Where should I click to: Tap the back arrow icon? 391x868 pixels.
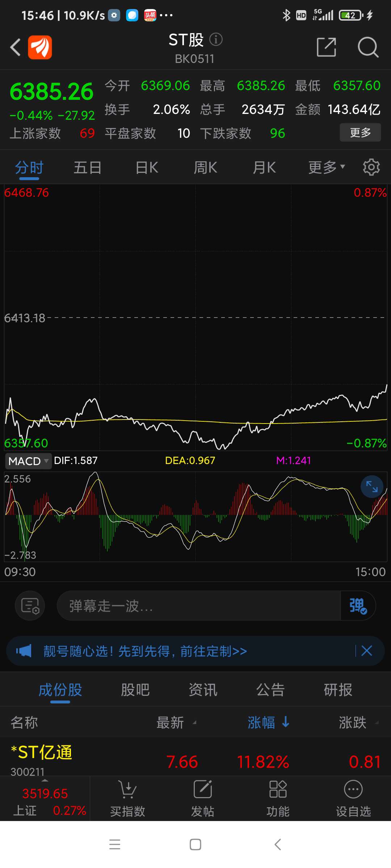pos(15,47)
